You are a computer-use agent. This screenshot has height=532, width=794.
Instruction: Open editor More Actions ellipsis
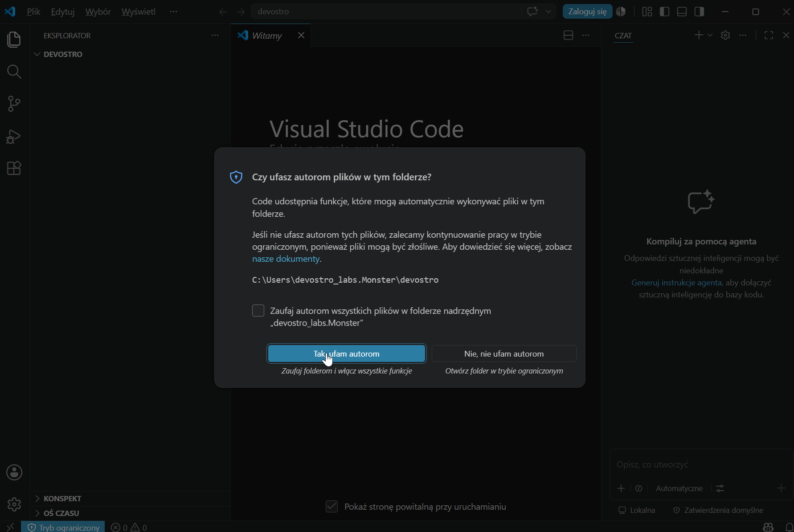point(585,35)
